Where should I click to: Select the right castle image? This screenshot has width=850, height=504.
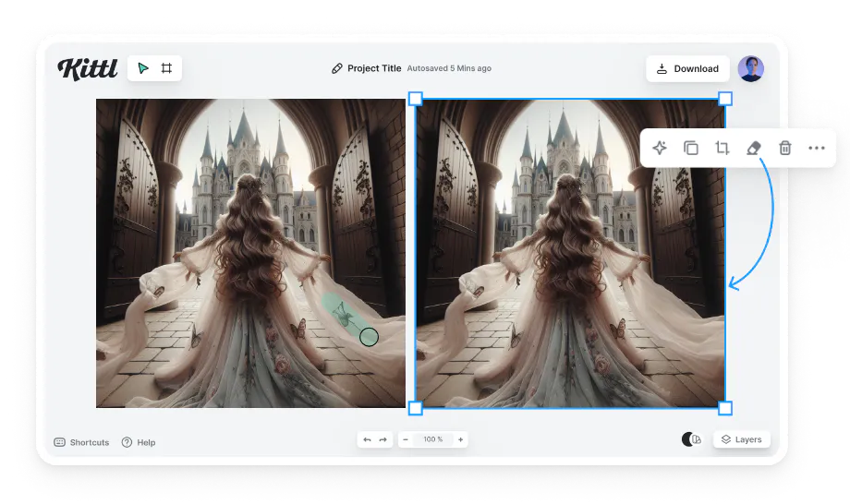pyautogui.click(x=570, y=253)
